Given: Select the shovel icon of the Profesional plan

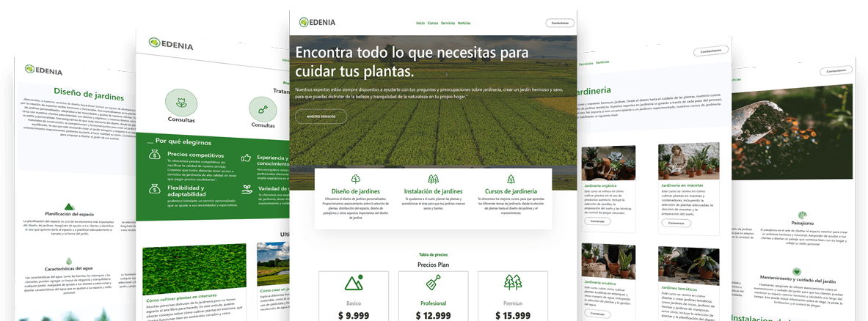Looking at the screenshot, I should click(433, 283).
